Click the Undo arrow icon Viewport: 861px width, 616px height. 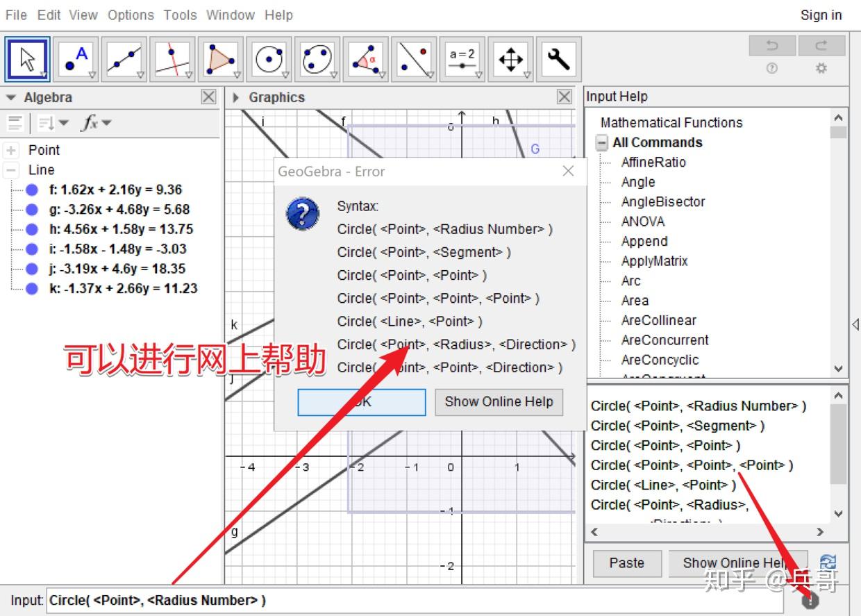tap(771, 44)
